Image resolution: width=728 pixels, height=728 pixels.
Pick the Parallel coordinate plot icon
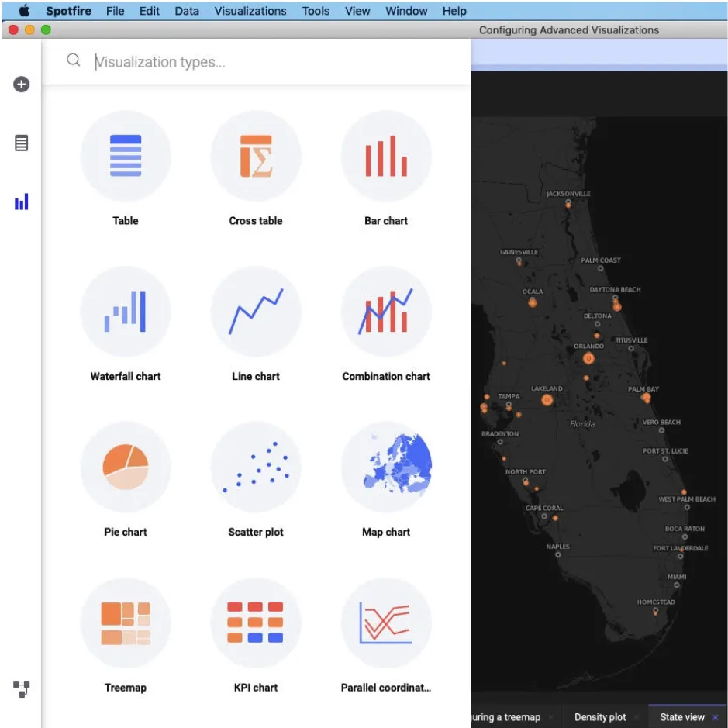pos(386,623)
